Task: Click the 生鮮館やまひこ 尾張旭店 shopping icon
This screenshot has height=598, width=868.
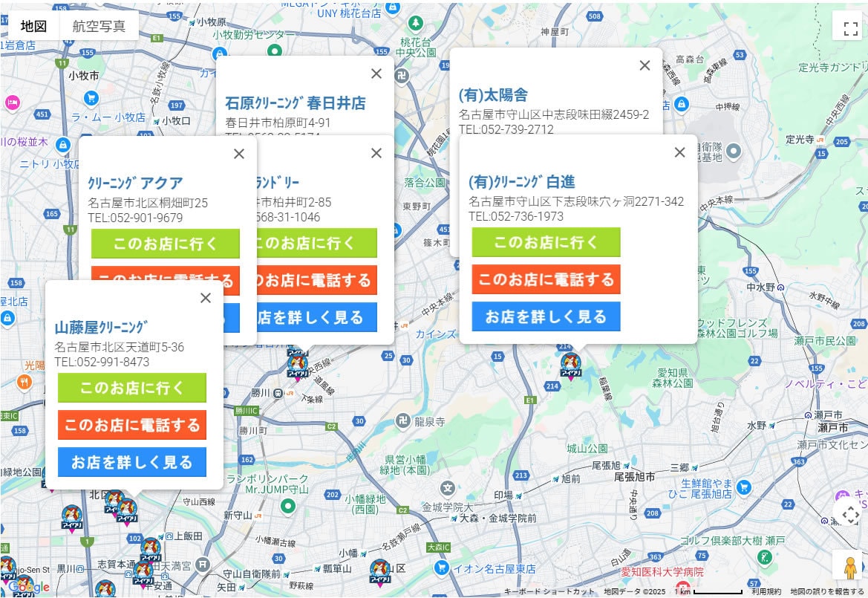Action: point(743,487)
